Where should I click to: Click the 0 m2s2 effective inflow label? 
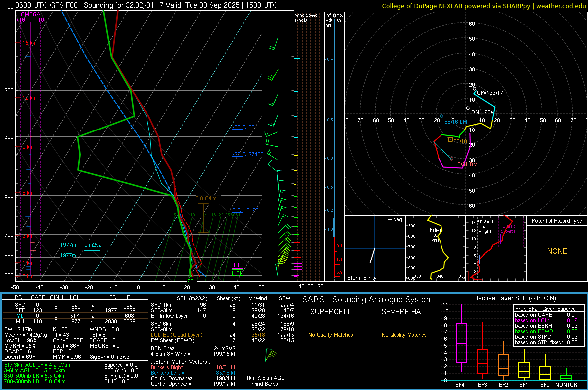click(x=93, y=245)
